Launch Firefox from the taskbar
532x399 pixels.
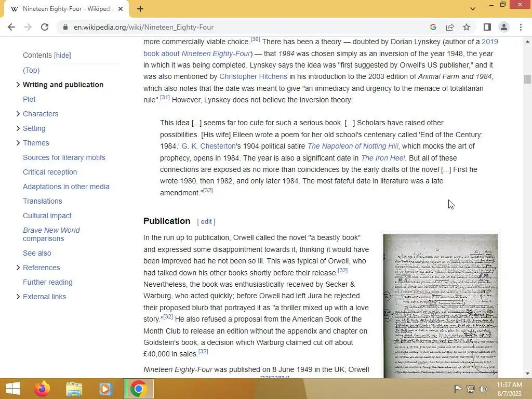(x=43, y=389)
